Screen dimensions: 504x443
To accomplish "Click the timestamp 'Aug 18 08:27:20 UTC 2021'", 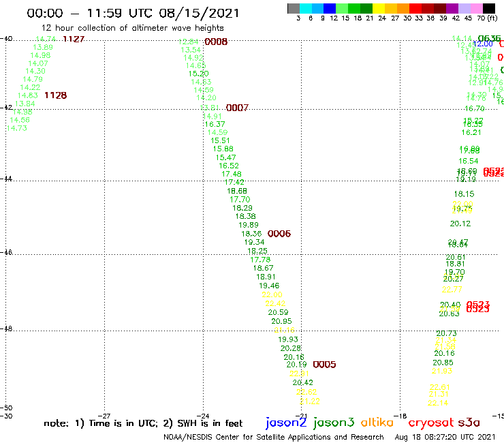I will [445, 437].
